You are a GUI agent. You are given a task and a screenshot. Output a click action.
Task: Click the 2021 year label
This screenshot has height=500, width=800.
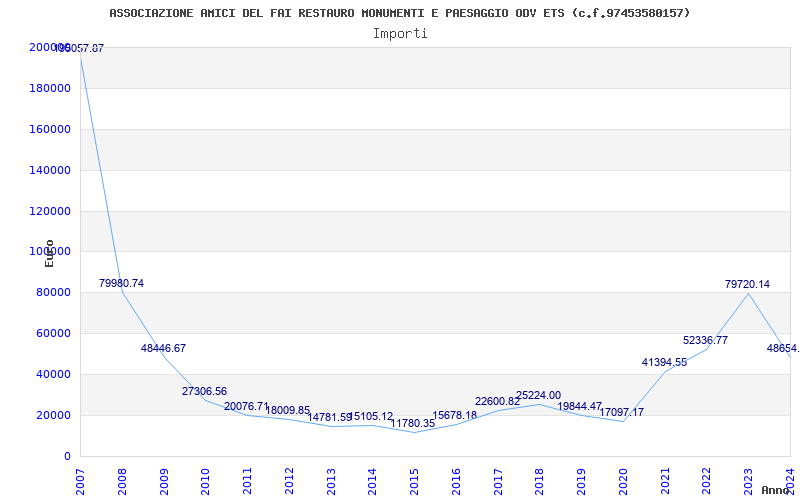(665, 482)
